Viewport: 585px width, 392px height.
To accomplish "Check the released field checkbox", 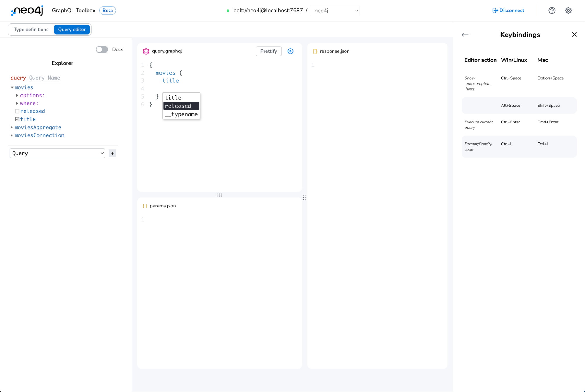I will pos(17,111).
